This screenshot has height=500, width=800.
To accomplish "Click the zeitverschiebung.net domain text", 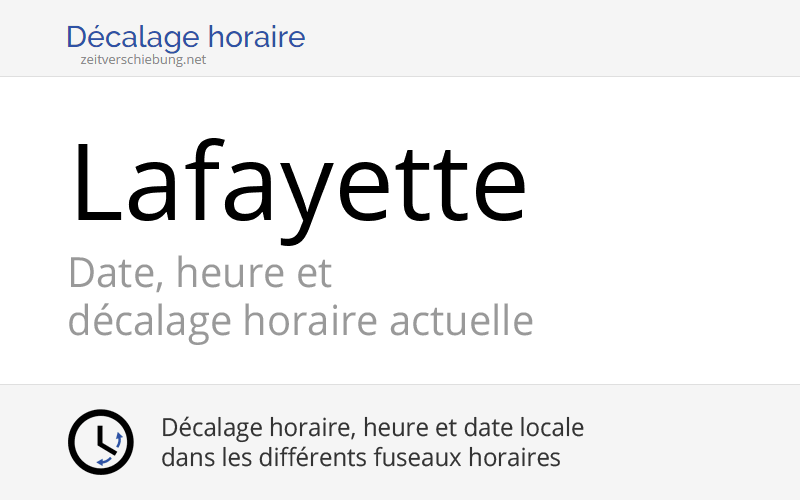I will 143,60.
